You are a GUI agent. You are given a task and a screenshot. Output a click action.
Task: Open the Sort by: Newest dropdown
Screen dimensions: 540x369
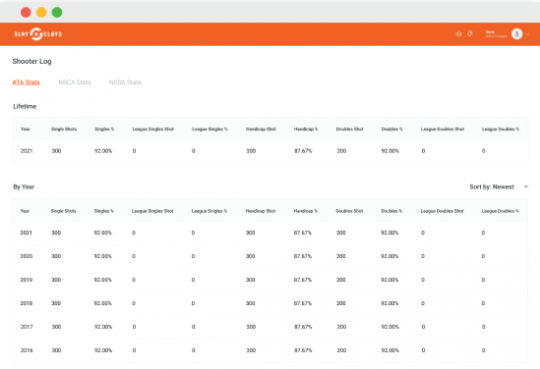tap(499, 187)
